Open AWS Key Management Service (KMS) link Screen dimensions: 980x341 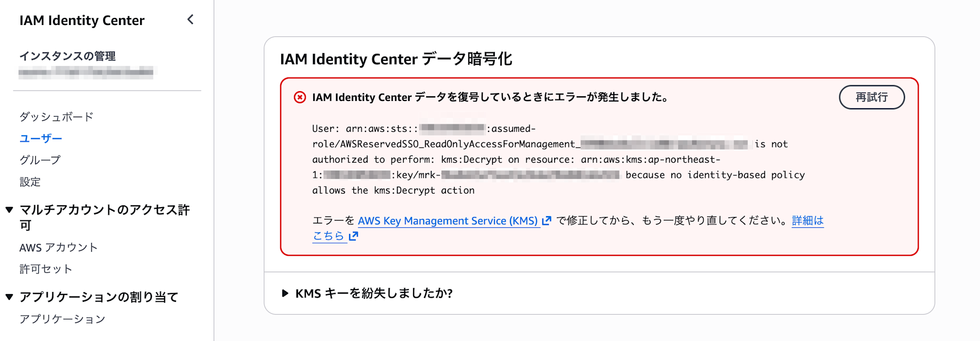pos(448,220)
